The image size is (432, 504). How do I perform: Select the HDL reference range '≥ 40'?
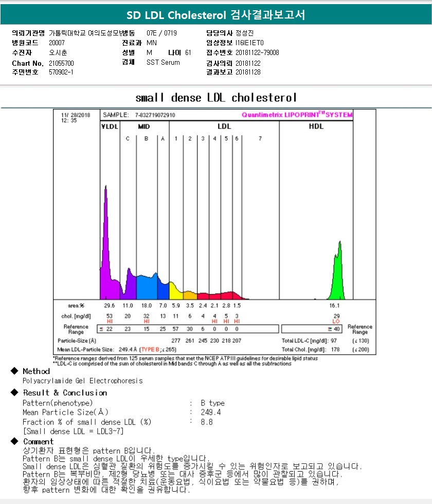click(x=334, y=329)
